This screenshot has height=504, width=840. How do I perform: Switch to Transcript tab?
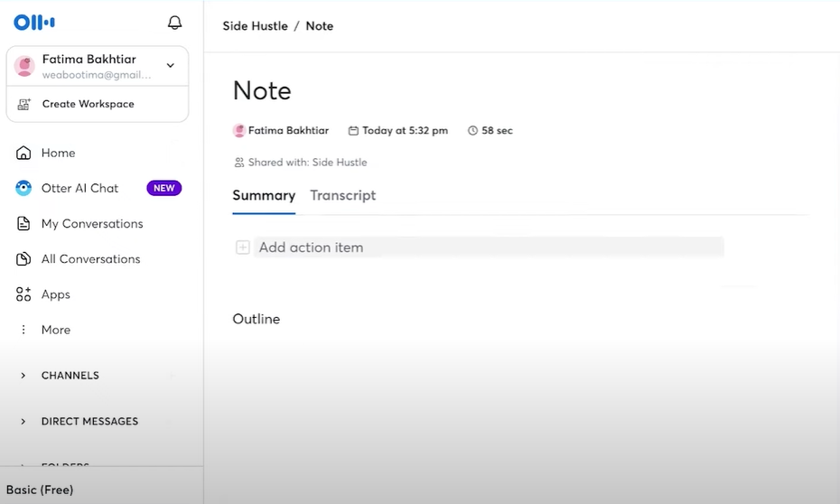(x=343, y=195)
